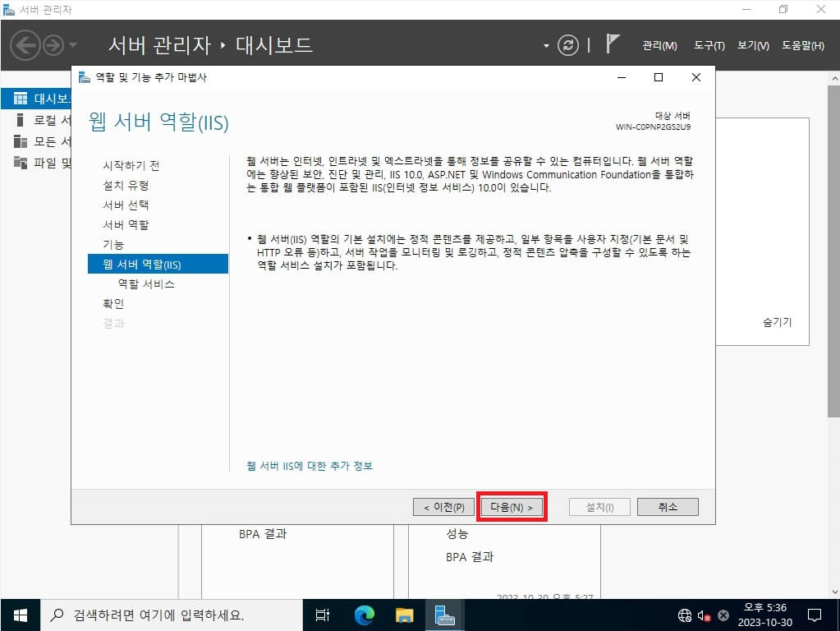
Task: Open the 웹 서버 IIS에 대한 추가 정보 link
Action: [309, 466]
